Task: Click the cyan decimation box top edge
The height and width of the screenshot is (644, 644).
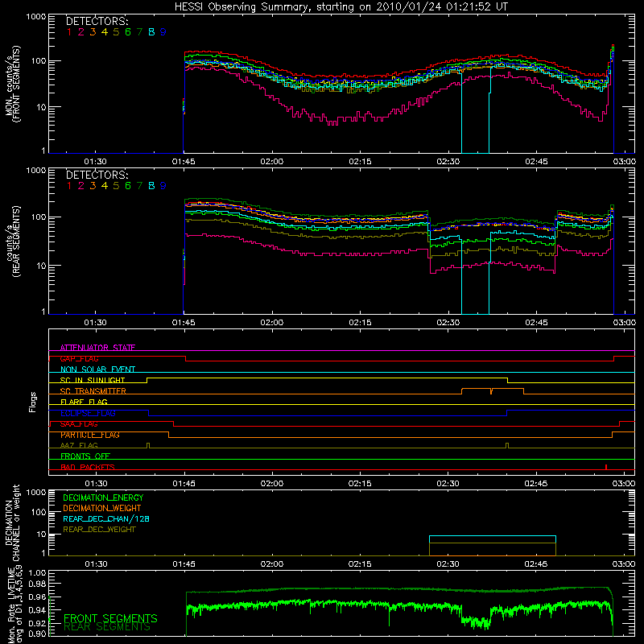Action: point(493,536)
